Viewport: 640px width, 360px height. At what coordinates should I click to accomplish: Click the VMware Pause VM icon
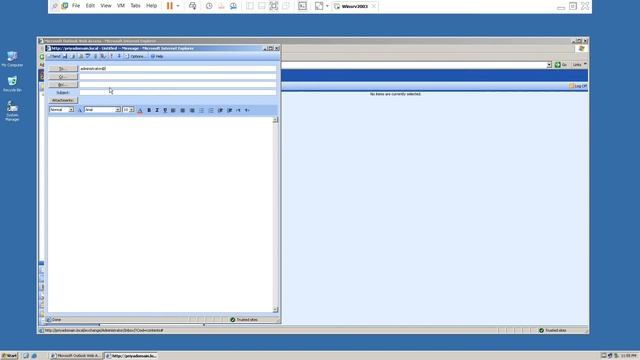tap(170, 6)
